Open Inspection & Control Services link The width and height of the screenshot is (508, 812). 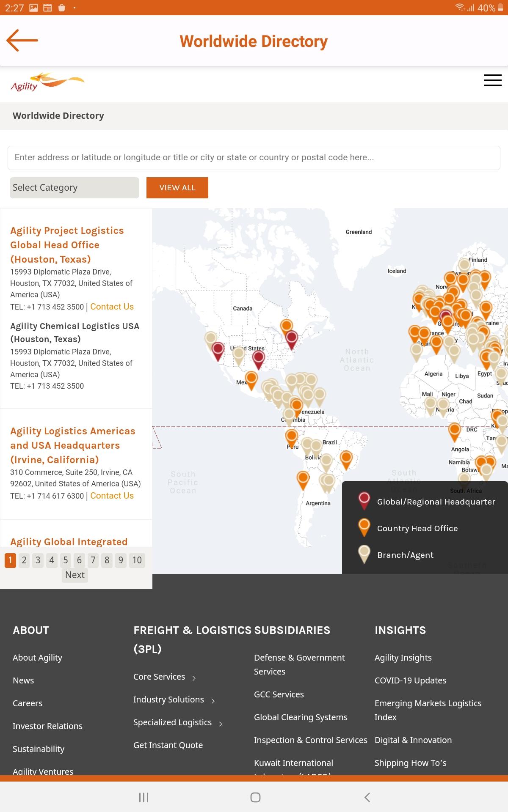pyautogui.click(x=311, y=740)
